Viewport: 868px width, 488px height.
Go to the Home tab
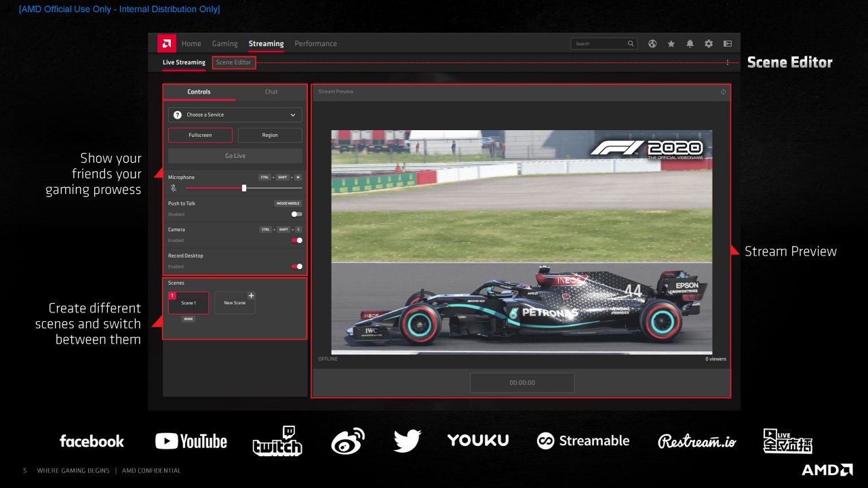(x=191, y=43)
